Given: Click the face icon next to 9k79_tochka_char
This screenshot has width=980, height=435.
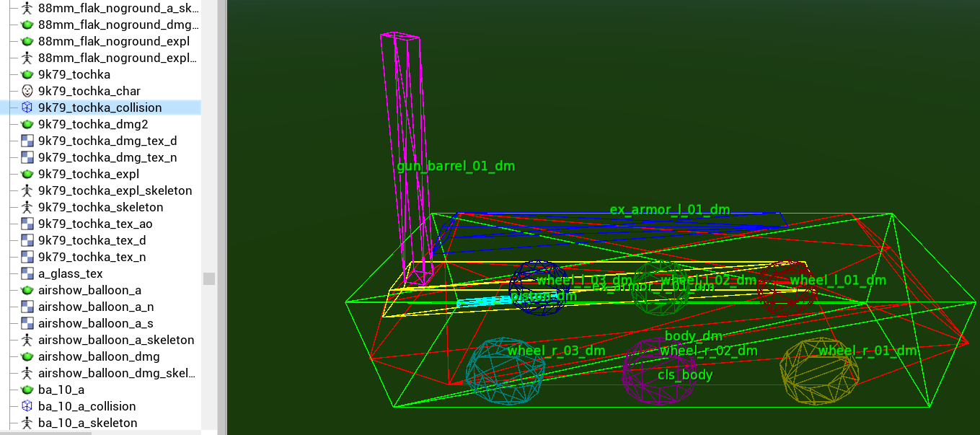Looking at the screenshot, I should pos(27,91).
